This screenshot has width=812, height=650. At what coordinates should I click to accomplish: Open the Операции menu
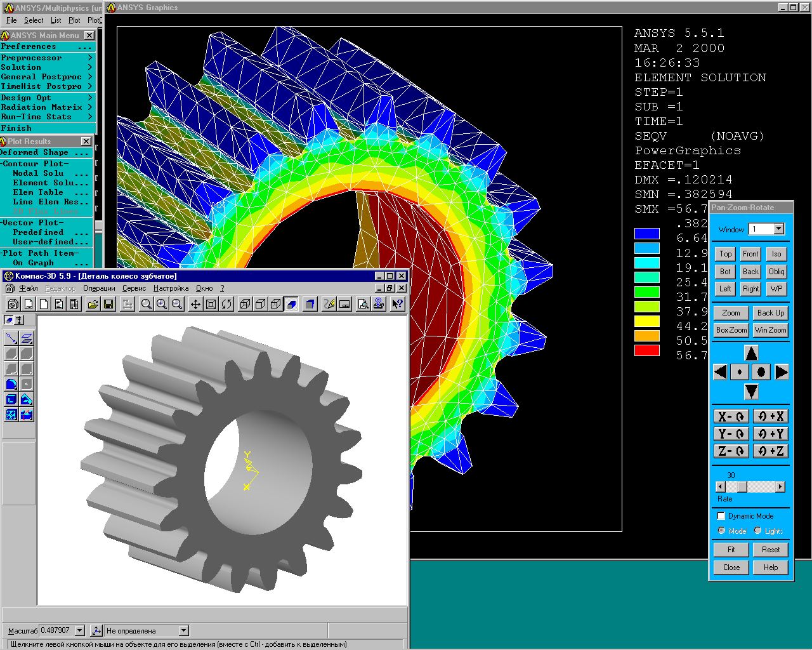pyautogui.click(x=99, y=288)
